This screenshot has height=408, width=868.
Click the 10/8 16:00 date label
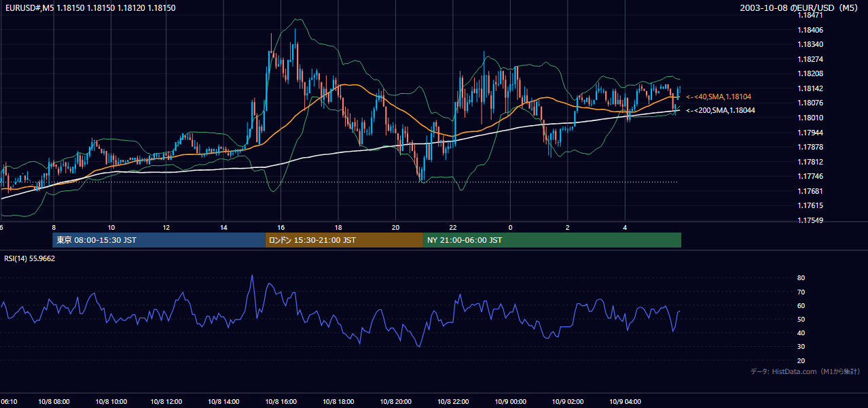[x=281, y=402]
